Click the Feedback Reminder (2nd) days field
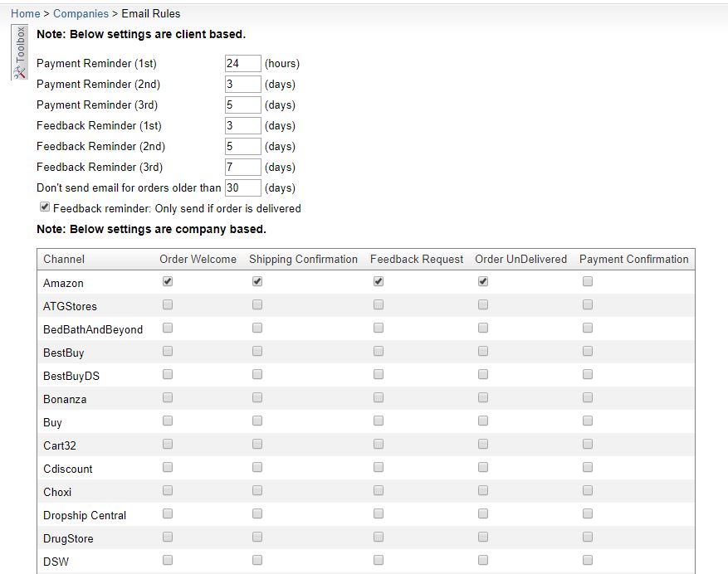Viewport: 728px width, 574px height. 243,146
